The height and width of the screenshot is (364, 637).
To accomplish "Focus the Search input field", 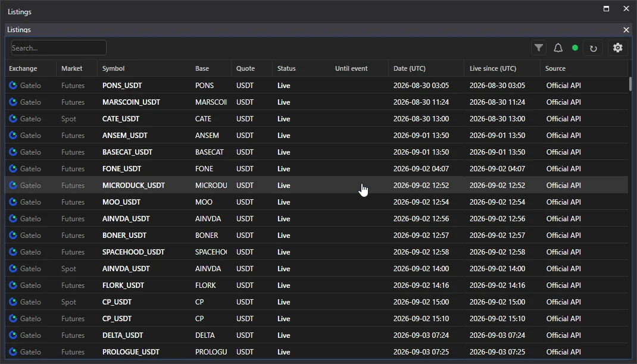I will (x=59, y=48).
